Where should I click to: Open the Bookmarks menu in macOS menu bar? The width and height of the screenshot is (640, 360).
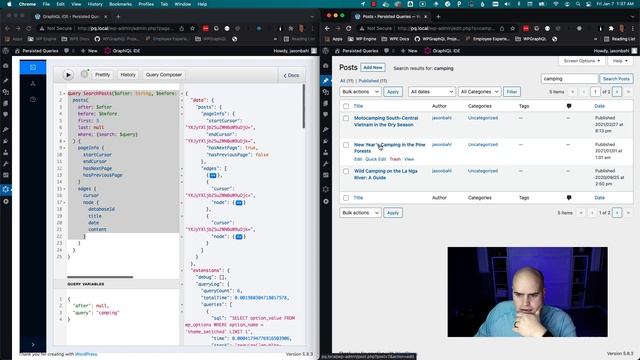point(120,4)
